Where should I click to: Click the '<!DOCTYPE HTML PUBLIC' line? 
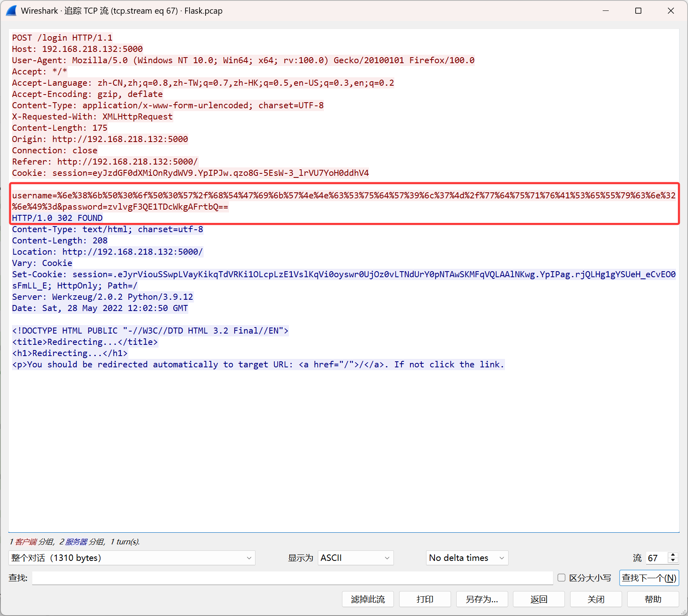coord(150,331)
